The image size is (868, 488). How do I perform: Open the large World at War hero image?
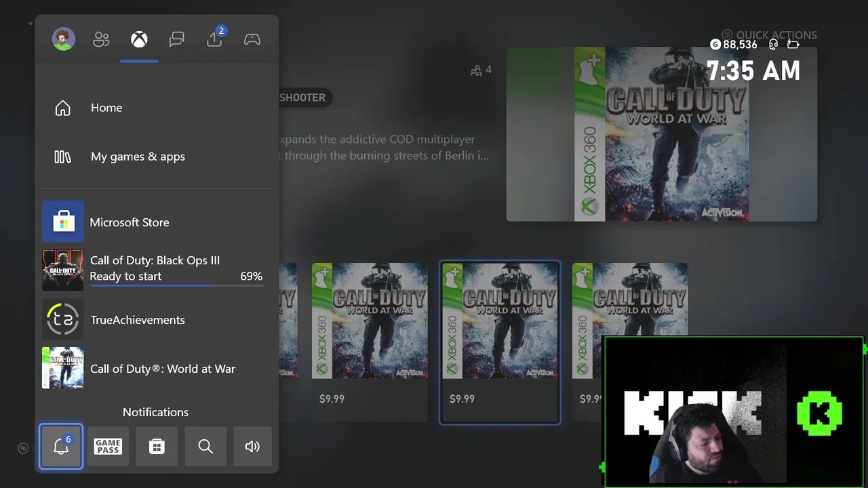[x=661, y=134]
